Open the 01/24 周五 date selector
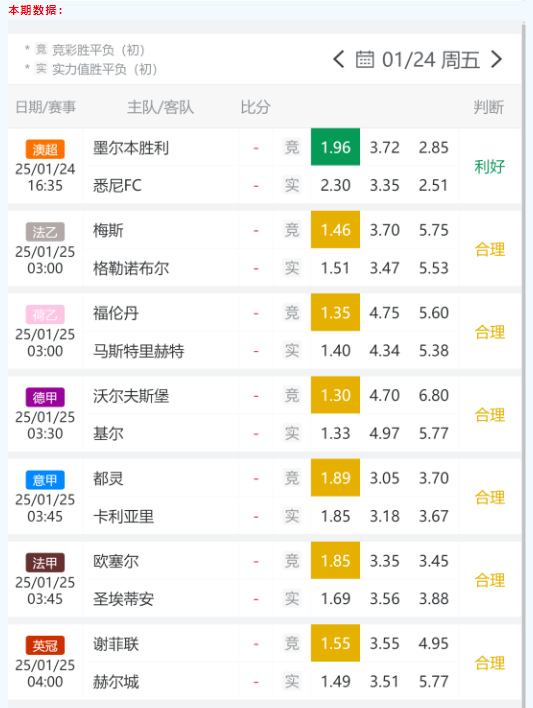Viewport: 533px width, 708px height. point(430,60)
